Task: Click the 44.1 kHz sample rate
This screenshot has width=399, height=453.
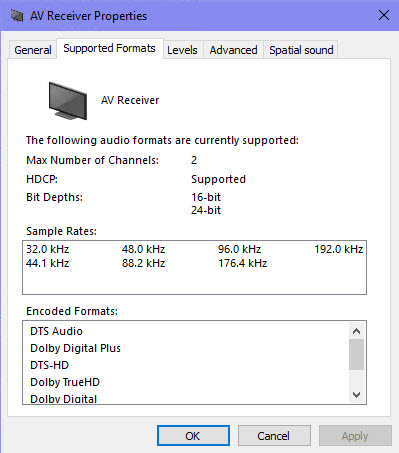Action: point(47,263)
